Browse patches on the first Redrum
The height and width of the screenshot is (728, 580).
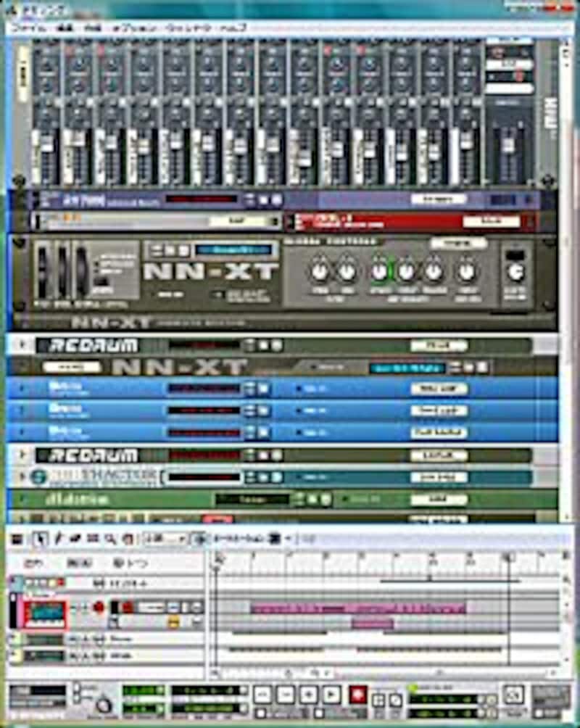pyautogui.click(x=264, y=345)
